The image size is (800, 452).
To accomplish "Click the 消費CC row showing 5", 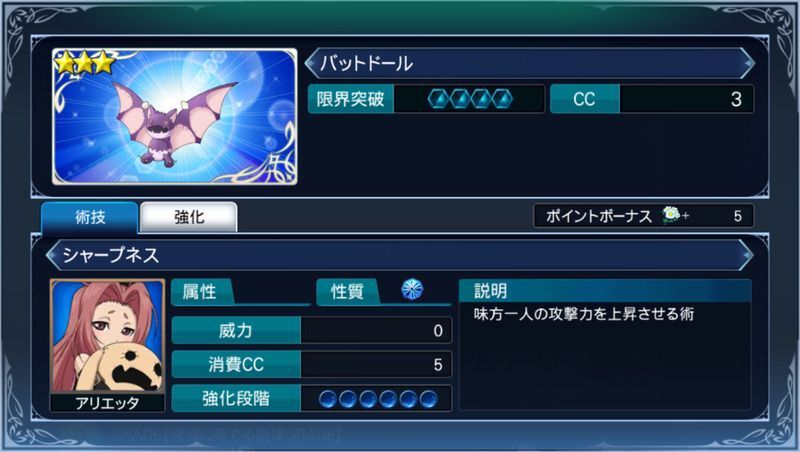I will (x=312, y=364).
